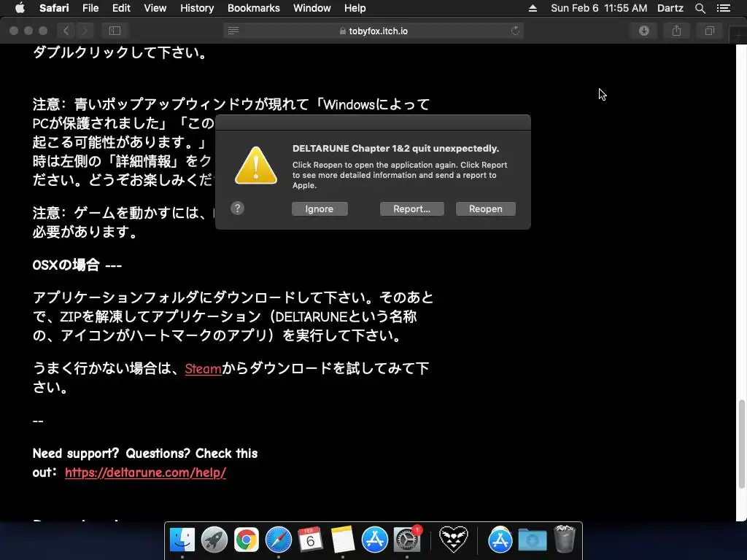This screenshot has width=747, height=560.
Task: Open the Steam link on the page
Action: coord(203,368)
